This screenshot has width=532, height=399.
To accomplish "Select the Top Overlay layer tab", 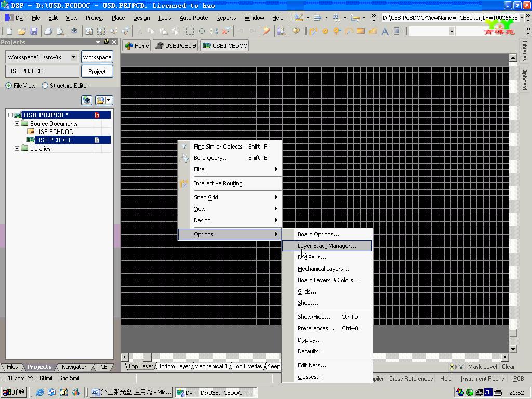I will tap(247, 366).
